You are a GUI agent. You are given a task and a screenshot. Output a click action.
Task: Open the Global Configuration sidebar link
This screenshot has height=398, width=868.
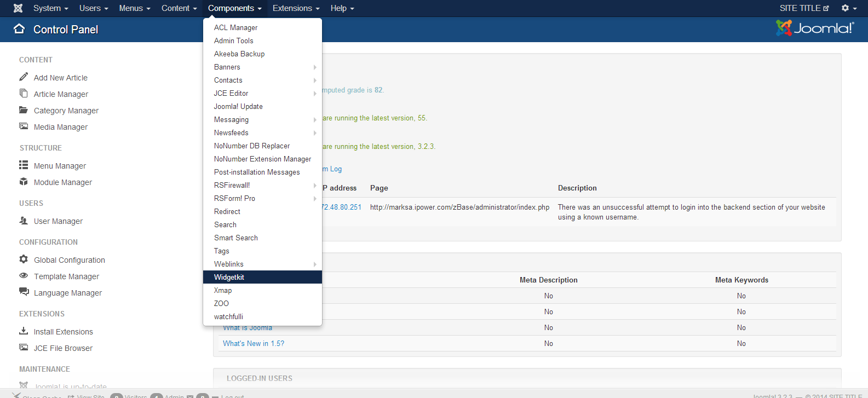70,260
